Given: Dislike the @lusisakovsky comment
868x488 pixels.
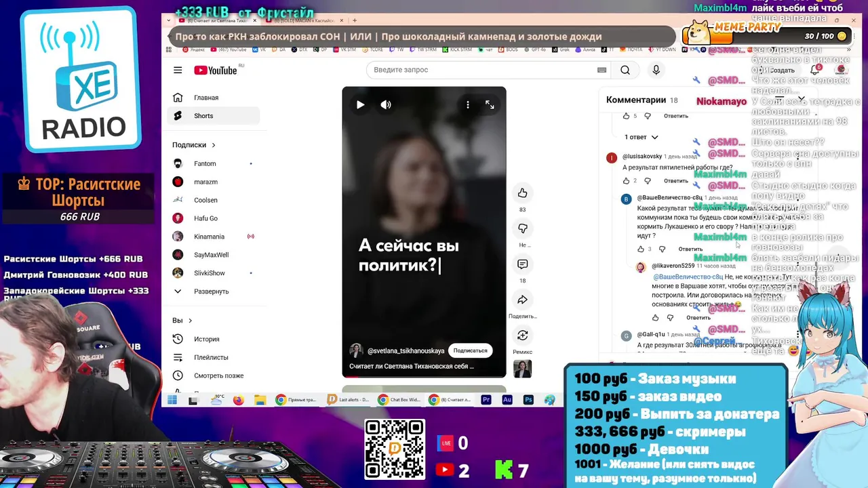Looking at the screenshot, I should (648, 181).
